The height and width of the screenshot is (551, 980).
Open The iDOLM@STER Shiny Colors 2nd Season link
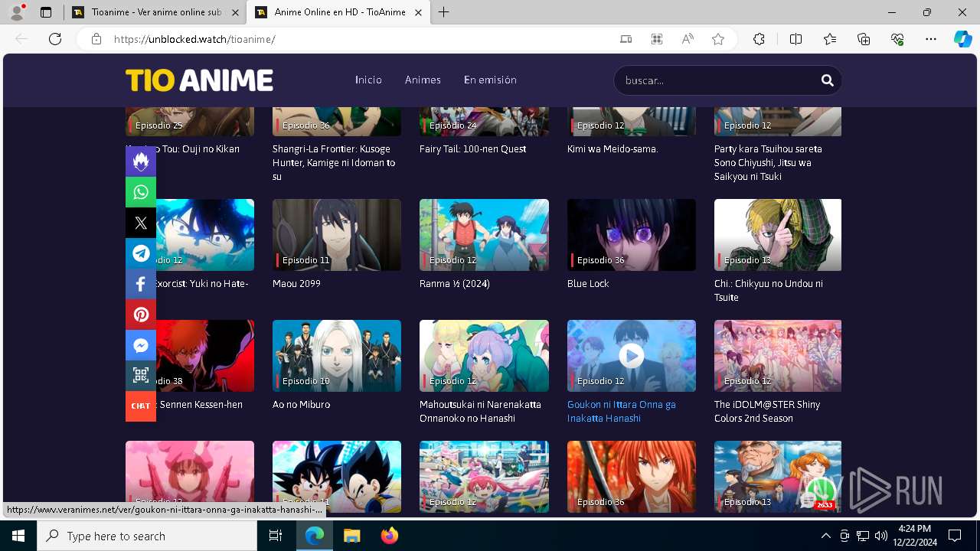(x=767, y=412)
